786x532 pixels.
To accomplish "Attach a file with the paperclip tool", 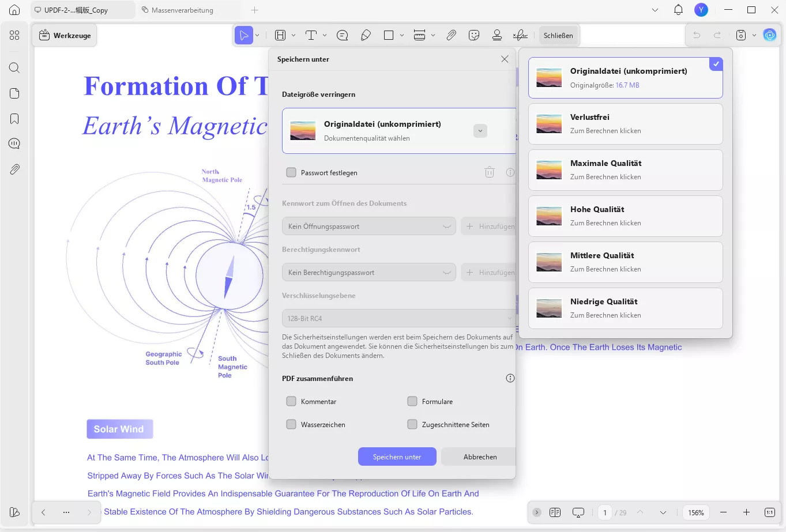I will pos(451,35).
